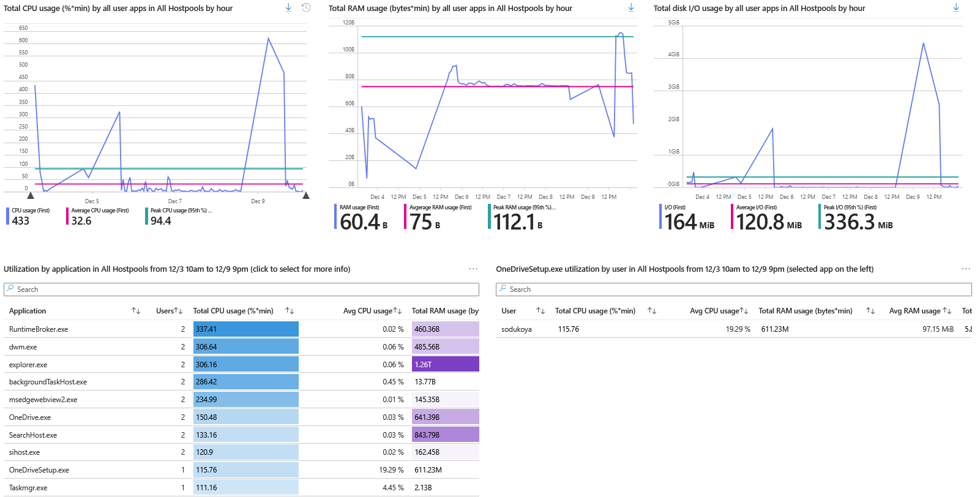Sort the user table by Total CPU usage
The height and width of the screenshot is (497, 980).
(652, 311)
